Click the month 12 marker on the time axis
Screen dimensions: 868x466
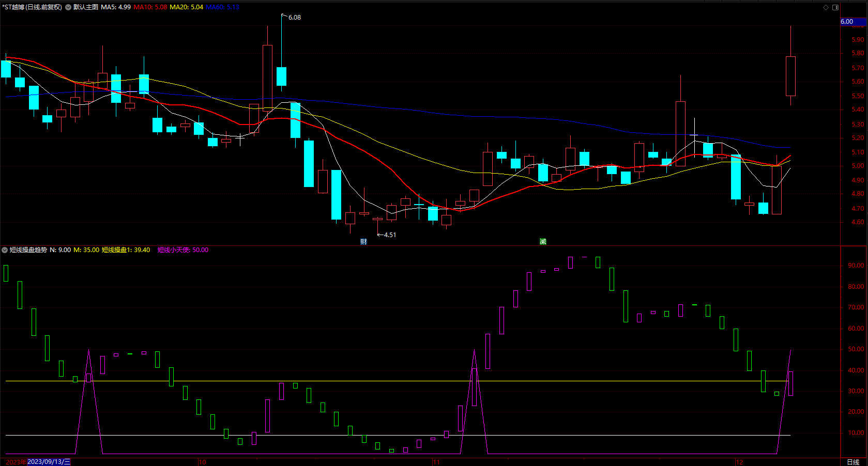739,462
